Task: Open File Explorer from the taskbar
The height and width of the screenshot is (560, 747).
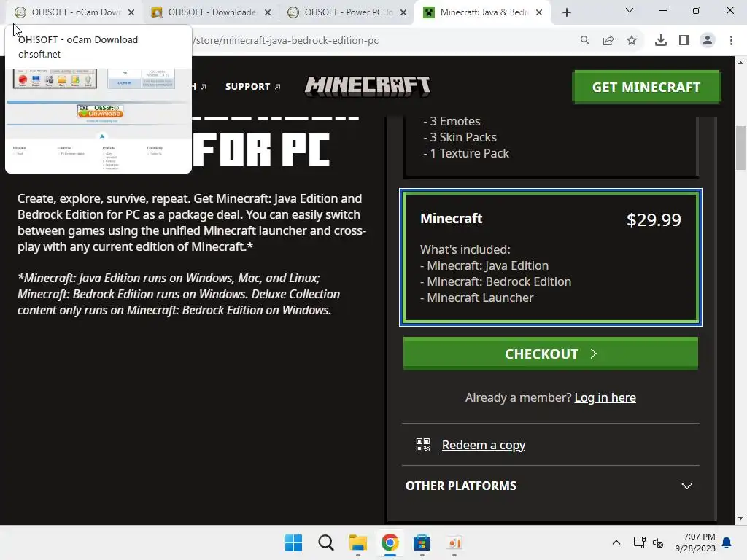Action: 357,542
